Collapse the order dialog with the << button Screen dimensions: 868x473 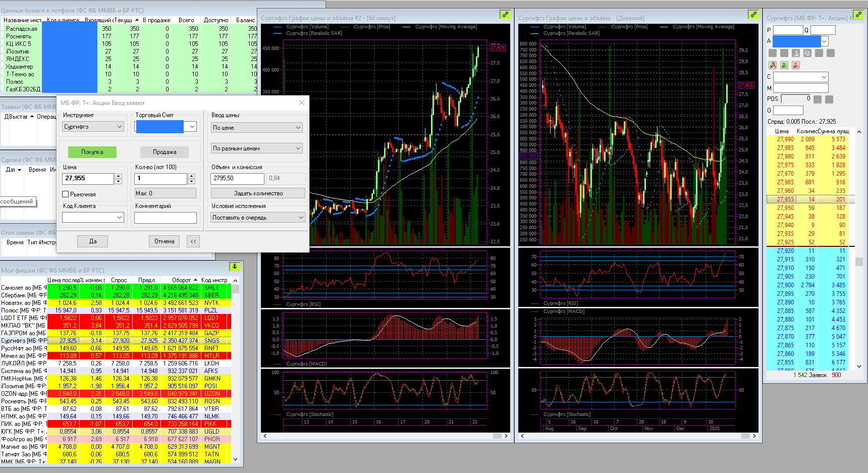tap(193, 241)
